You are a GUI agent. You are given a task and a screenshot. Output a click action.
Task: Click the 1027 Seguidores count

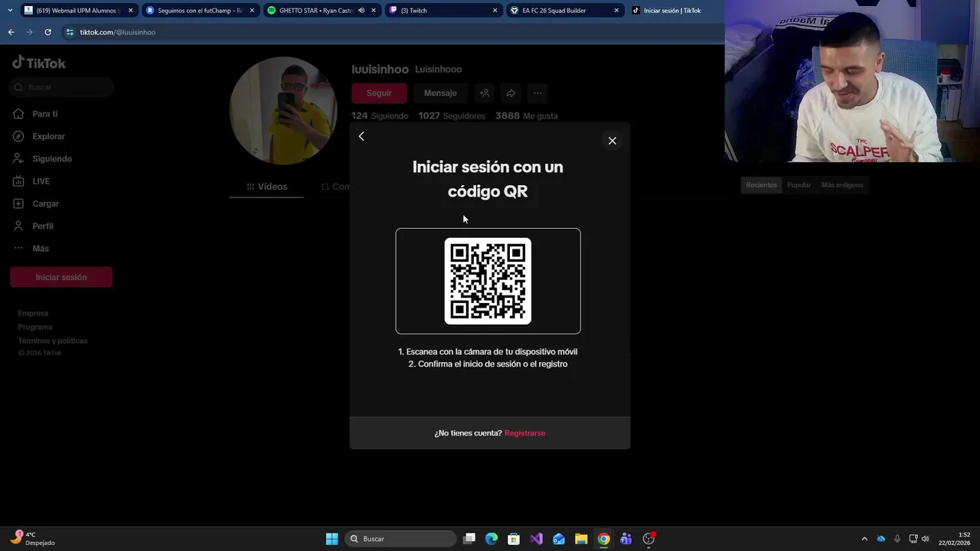(452, 116)
